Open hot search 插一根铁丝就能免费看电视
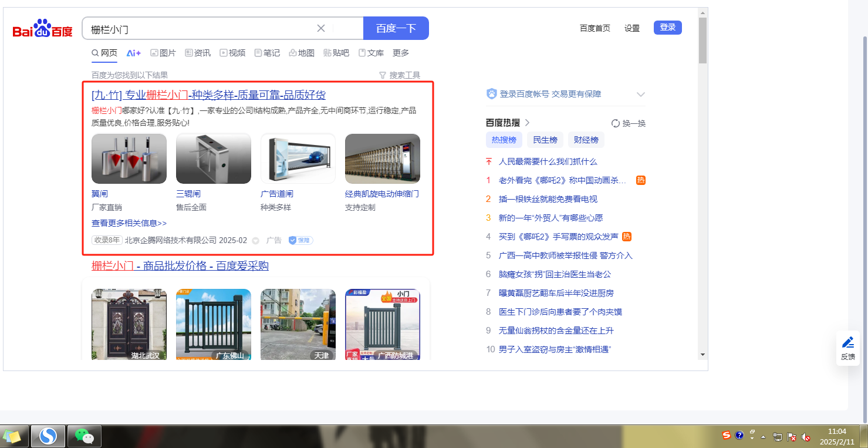 pos(548,199)
